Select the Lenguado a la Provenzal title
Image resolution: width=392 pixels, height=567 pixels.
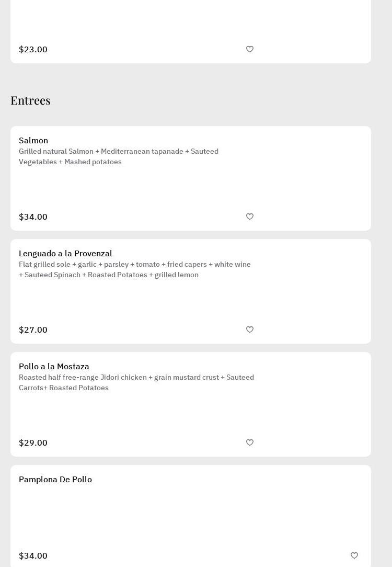(65, 253)
